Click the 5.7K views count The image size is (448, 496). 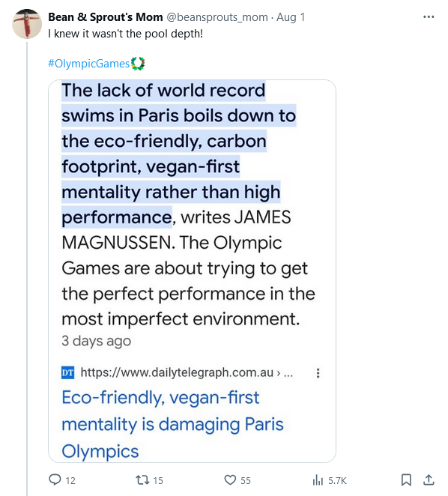(x=337, y=481)
